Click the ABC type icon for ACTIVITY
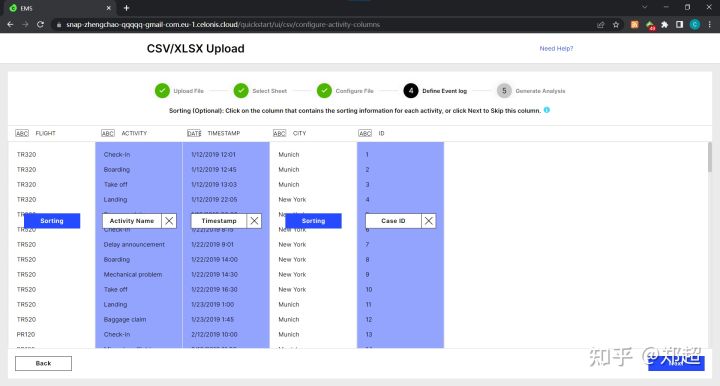Screen dimensions: 720x386 point(108,133)
